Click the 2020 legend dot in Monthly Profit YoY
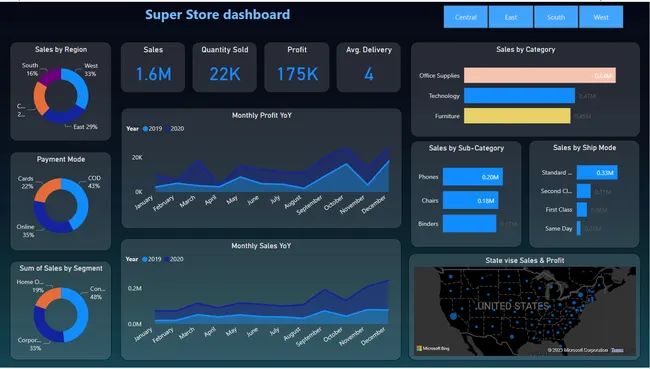The height and width of the screenshot is (369, 650). click(167, 129)
